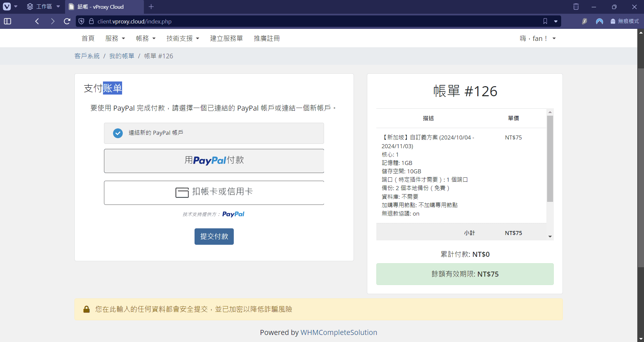Image resolution: width=644 pixels, height=342 pixels.
Task: Expand the address bar history dropdown
Action: tap(556, 21)
